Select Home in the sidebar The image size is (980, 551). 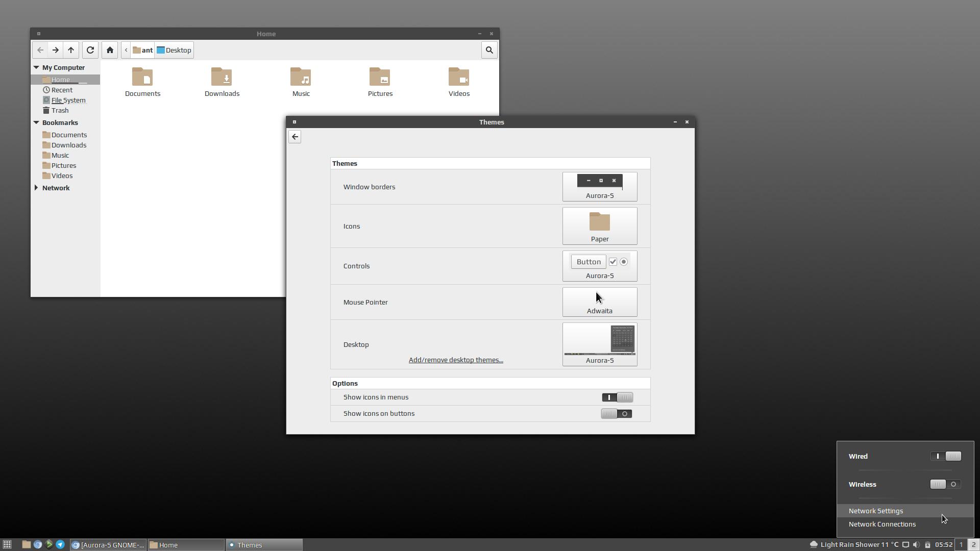coord(65,80)
